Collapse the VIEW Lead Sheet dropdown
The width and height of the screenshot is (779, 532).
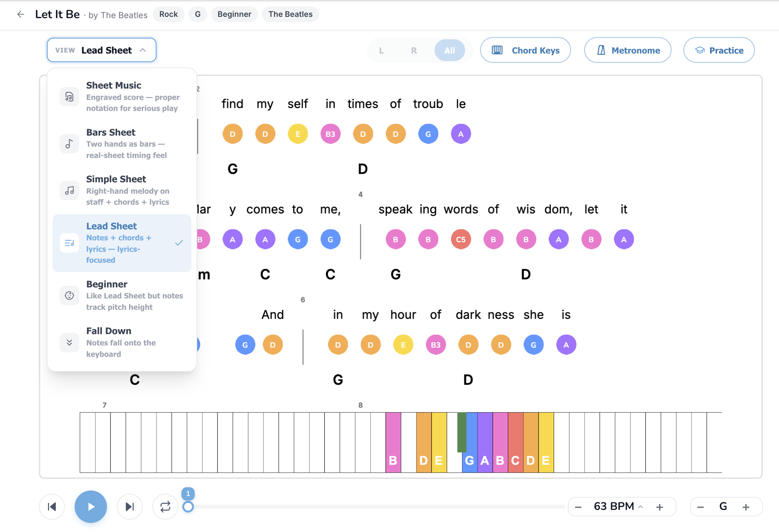click(x=102, y=50)
